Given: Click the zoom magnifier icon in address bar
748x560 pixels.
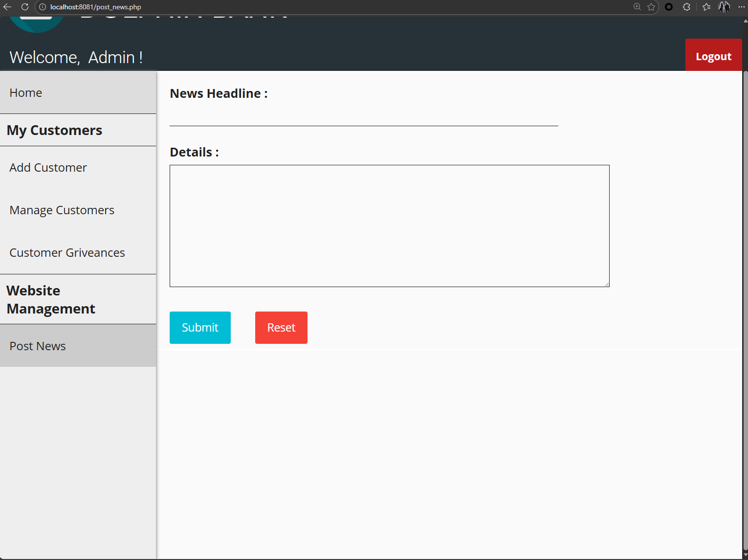Looking at the screenshot, I should 637,7.
